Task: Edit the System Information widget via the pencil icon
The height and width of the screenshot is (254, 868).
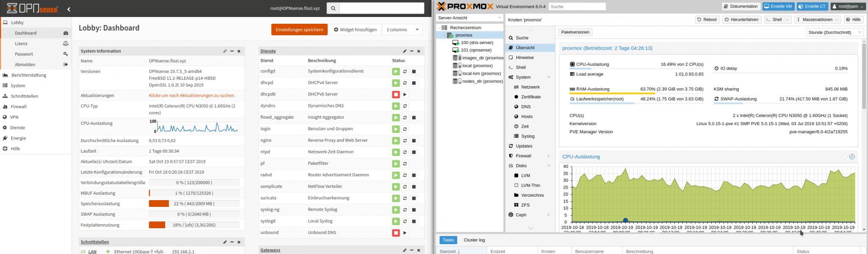Action: [225, 51]
